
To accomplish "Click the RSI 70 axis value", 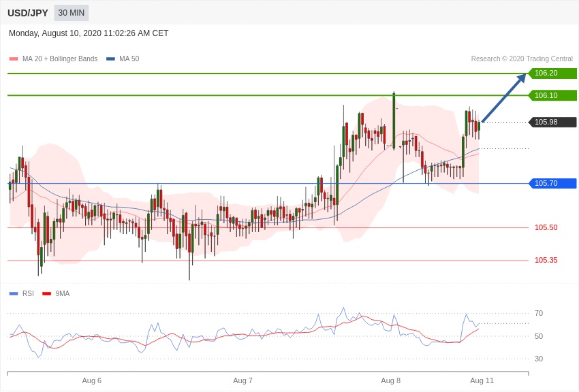I will [539, 314].
